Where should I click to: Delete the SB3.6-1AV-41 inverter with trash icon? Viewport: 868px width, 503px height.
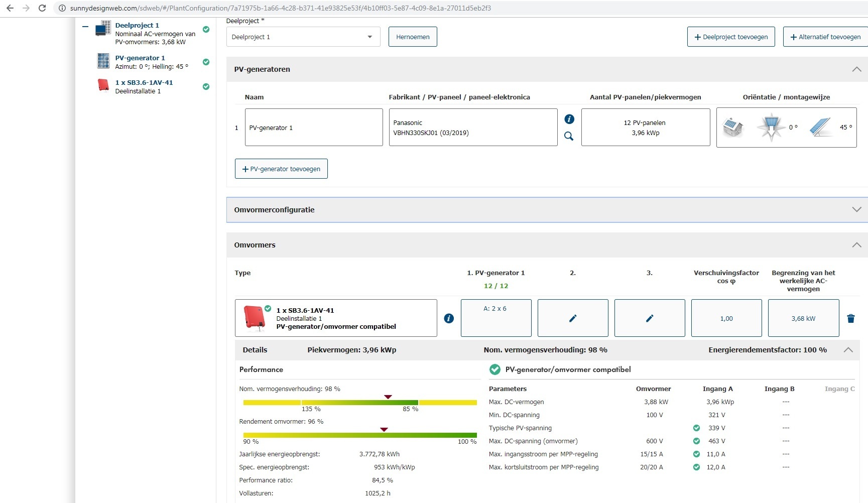coord(850,318)
